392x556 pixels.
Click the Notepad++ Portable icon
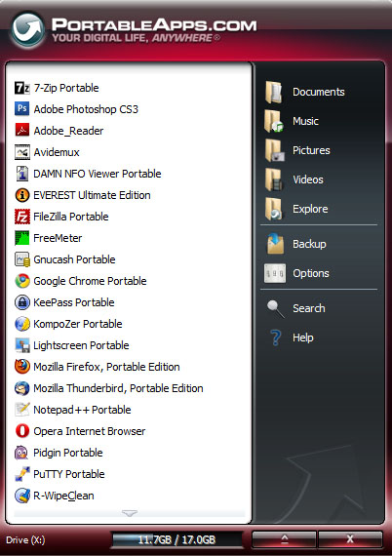[22, 410]
